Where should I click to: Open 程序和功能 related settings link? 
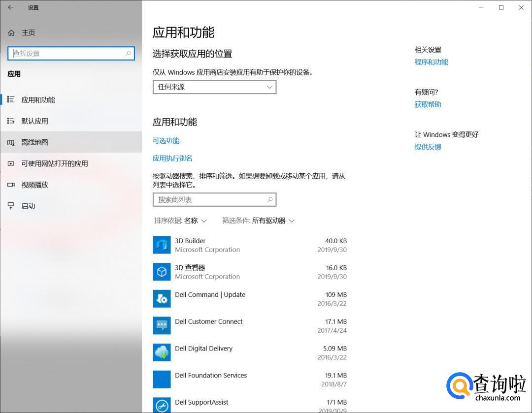431,62
